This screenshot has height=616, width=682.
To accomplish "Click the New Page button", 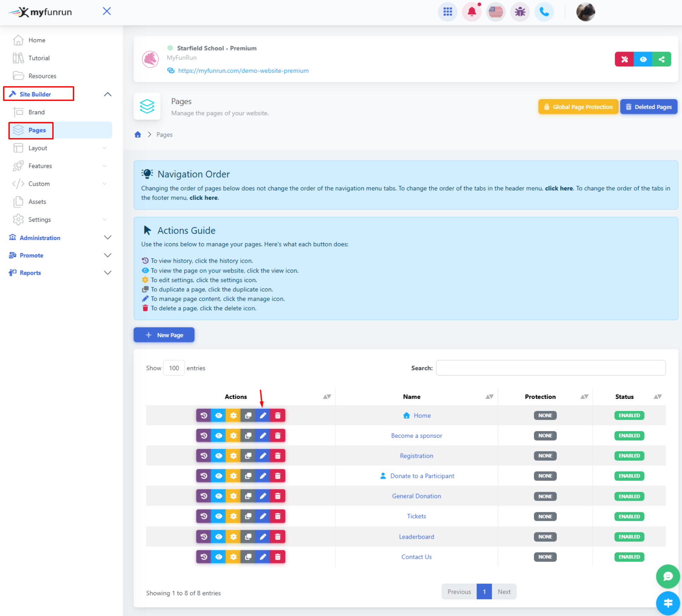I will pyautogui.click(x=164, y=335).
